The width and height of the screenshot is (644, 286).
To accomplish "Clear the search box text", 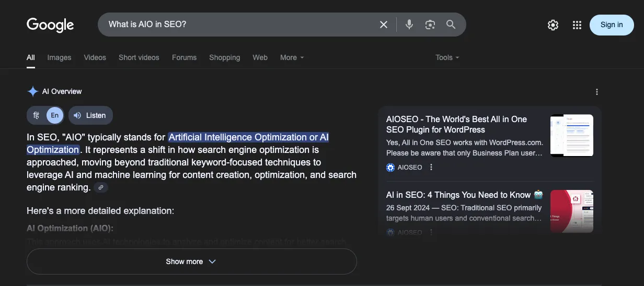I will click(384, 25).
